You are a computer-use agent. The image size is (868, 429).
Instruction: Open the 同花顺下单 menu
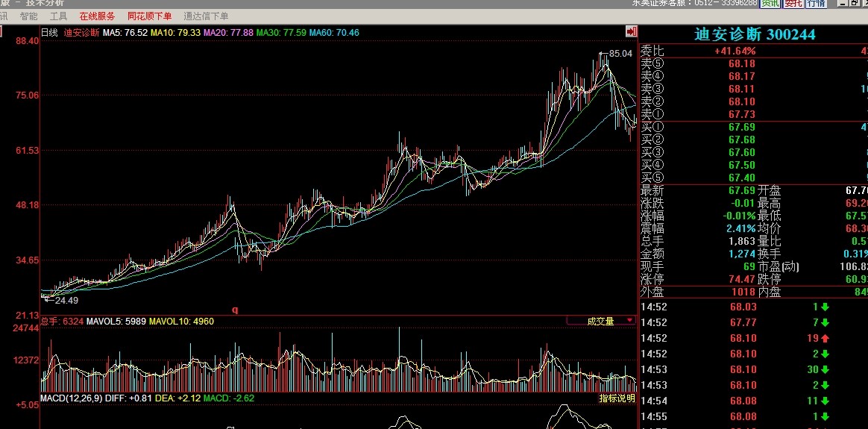click(149, 16)
